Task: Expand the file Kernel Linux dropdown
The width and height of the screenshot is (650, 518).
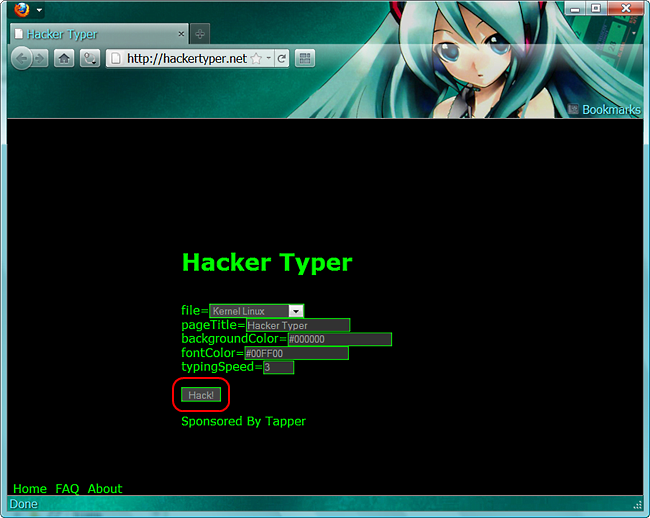Action: click(x=257, y=311)
